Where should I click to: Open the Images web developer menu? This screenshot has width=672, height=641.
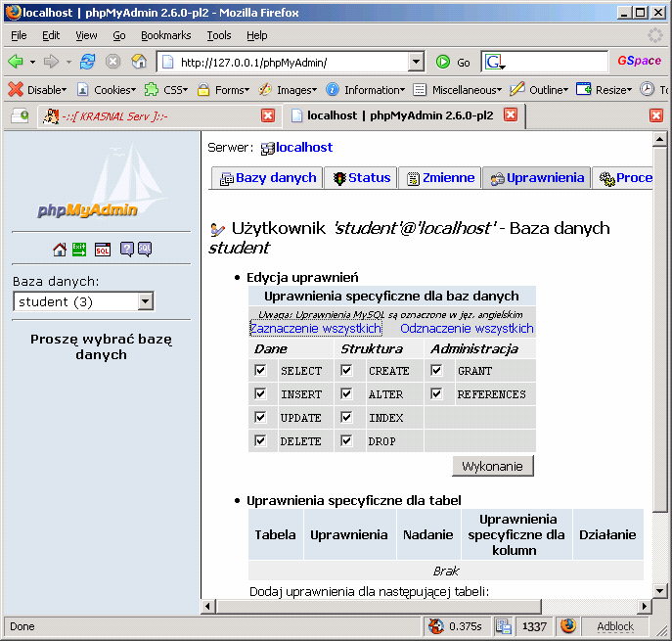click(x=288, y=90)
